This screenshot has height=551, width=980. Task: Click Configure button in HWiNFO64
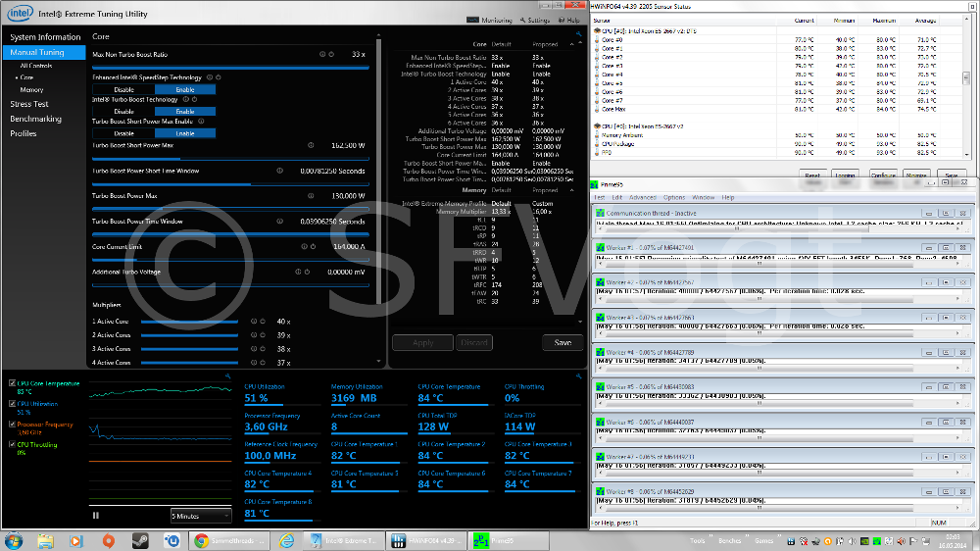[x=883, y=175]
